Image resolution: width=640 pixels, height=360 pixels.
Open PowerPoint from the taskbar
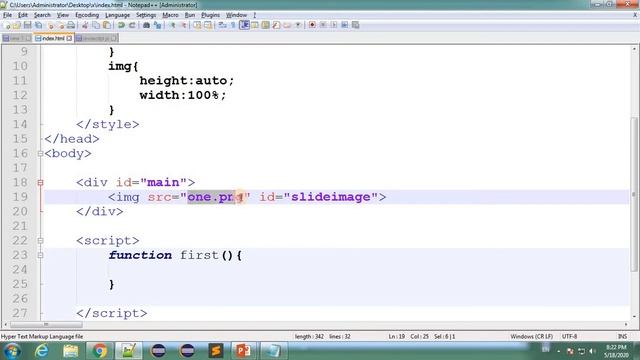click(x=243, y=351)
